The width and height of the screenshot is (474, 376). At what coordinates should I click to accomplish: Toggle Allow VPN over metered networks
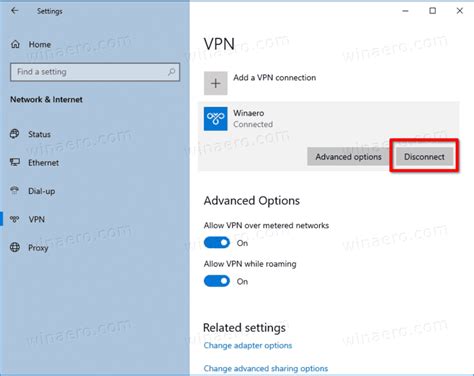pos(217,243)
